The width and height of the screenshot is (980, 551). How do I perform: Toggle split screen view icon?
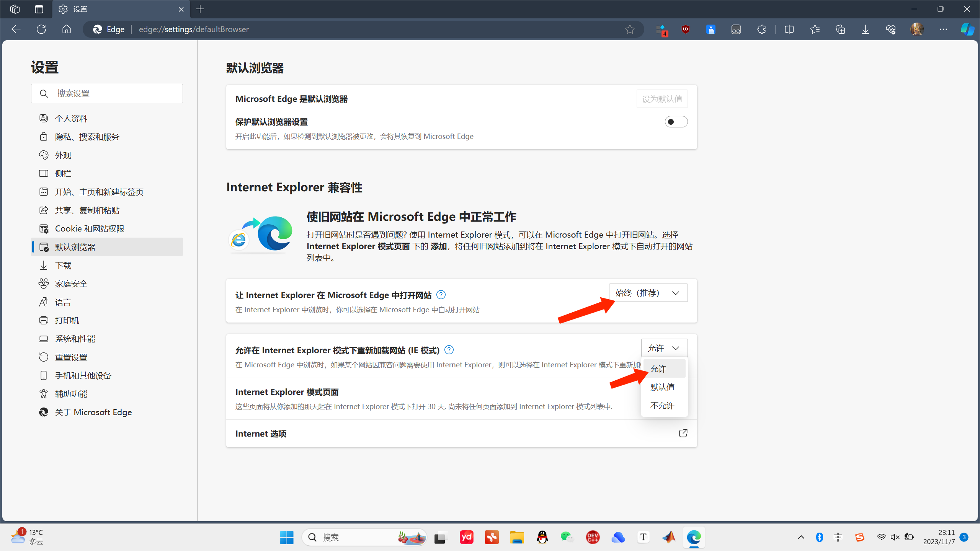pyautogui.click(x=789, y=29)
